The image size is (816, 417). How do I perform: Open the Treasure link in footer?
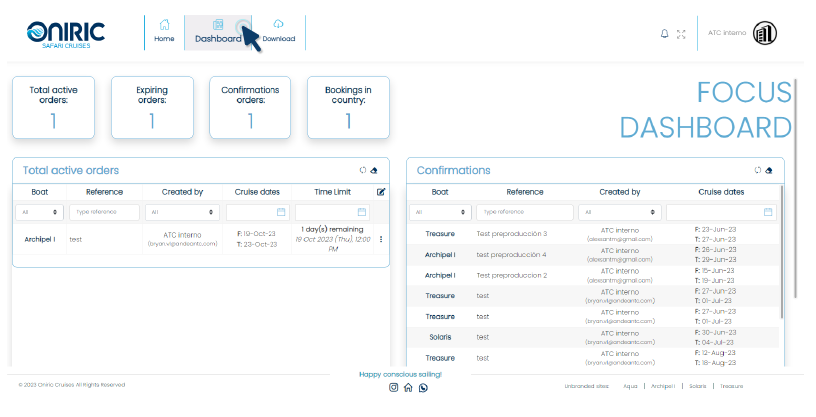(732, 385)
